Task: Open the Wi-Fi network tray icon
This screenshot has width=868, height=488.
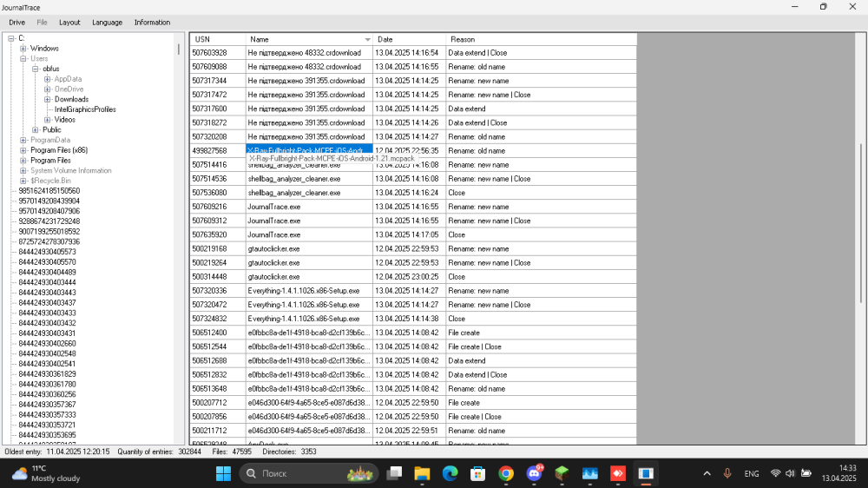Action: point(775,473)
